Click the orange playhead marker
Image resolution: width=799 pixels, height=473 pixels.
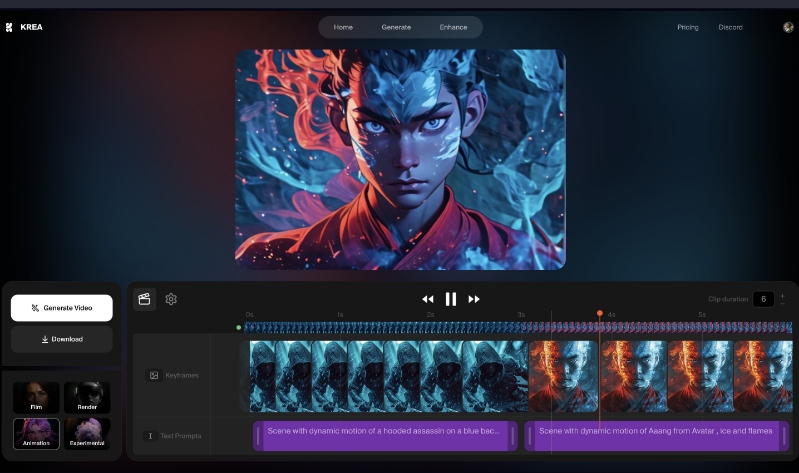(x=600, y=313)
